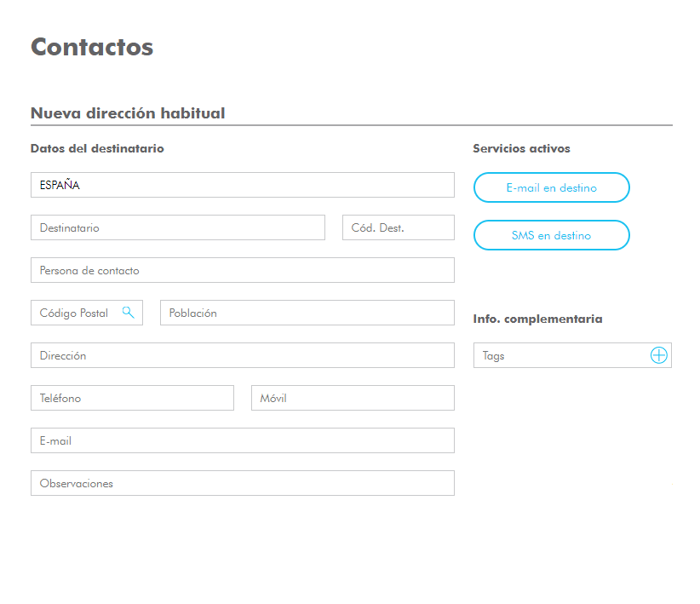Click the Nueva dirección habitual section title
Viewport: 700px width, 604px height.
tap(128, 113)
